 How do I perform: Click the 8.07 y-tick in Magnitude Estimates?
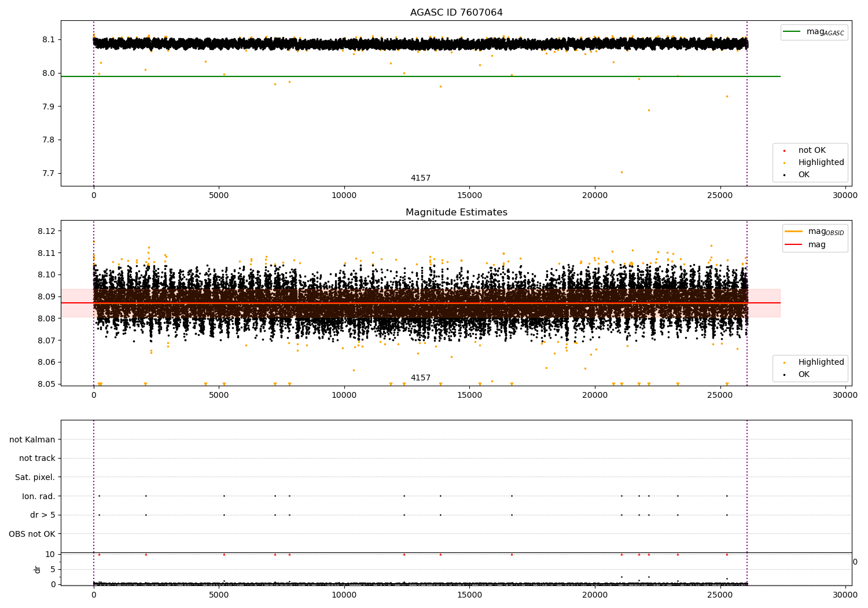click(x=47, y=340)
